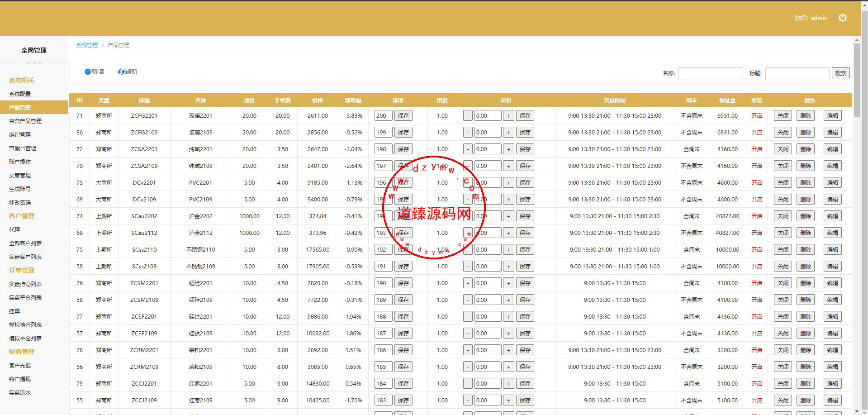Image resolution: width=868 pixels, height=415 pixels.
Task: Open 系统管理 breadcrumb link
Action: pos(87,45)
